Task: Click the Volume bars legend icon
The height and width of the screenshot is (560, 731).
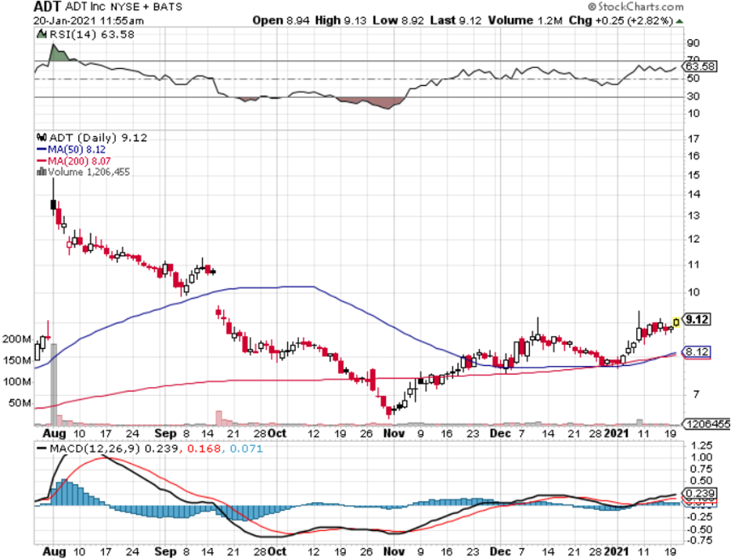Action: tap(41, 171)
